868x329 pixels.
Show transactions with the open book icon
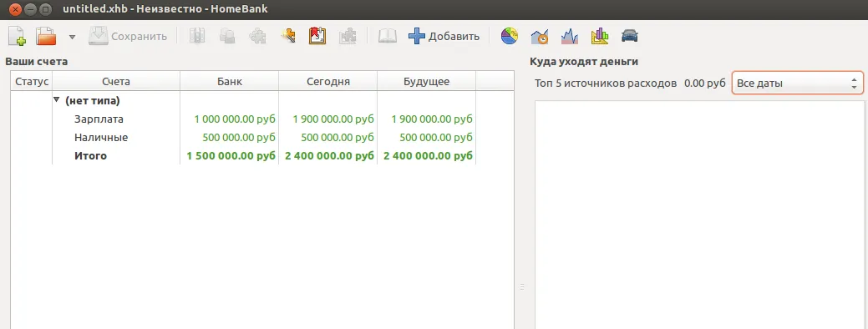[388, 37]
